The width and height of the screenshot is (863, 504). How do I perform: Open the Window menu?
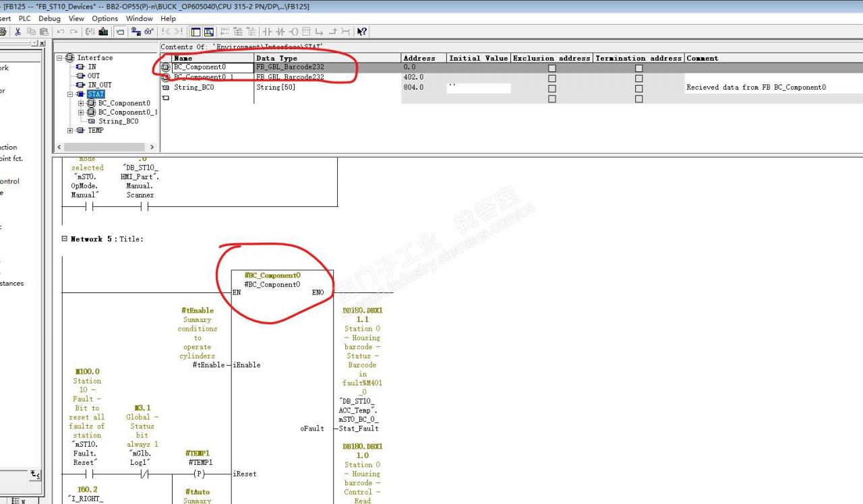(x=140, y=18)
